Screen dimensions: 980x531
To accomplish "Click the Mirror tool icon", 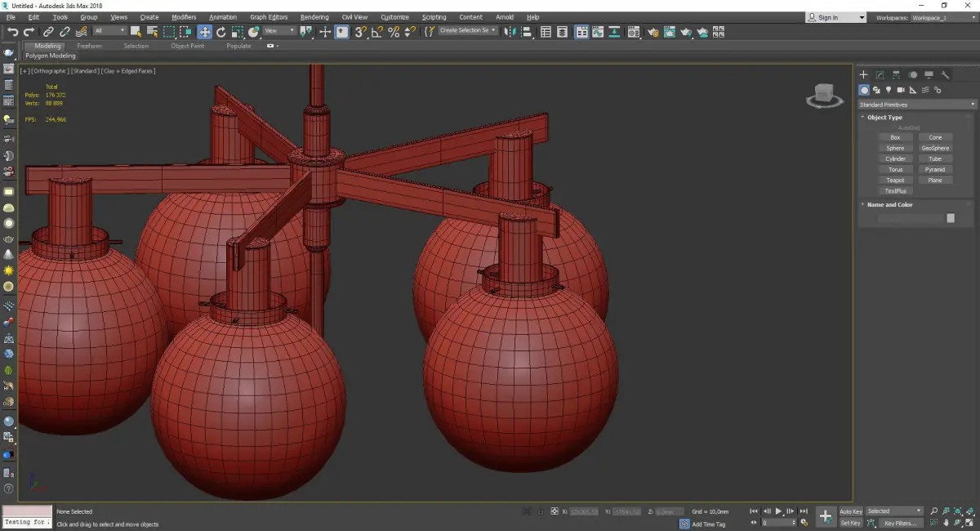I will pyautogui.click(x=510, y=32).
